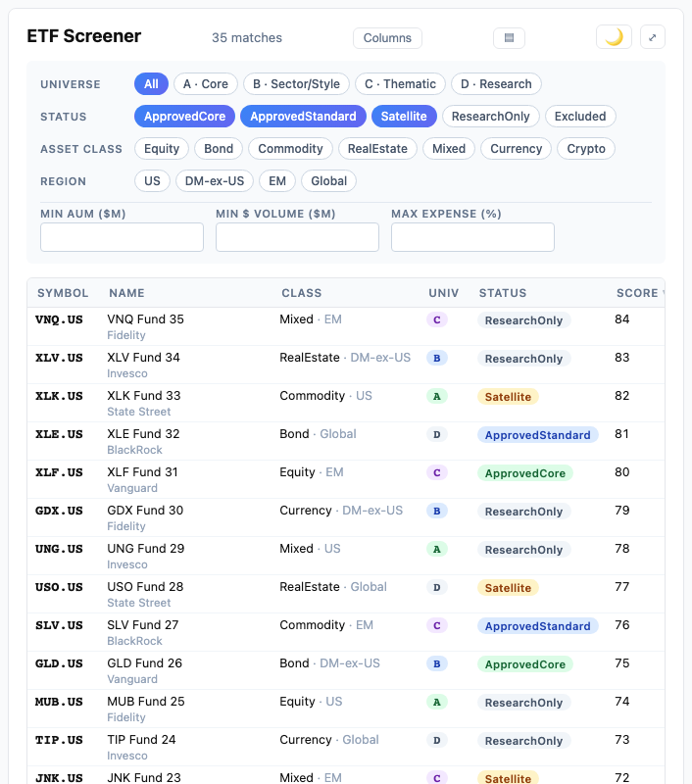692x784 pixels.
Task: Select the Global region chip
Action: pos(328,181)
